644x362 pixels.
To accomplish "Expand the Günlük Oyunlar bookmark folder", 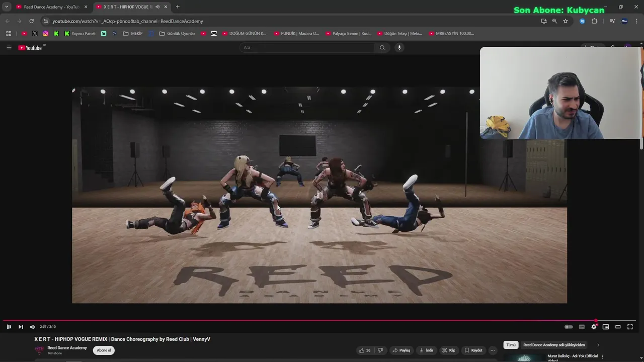I will tap(177, 34).
